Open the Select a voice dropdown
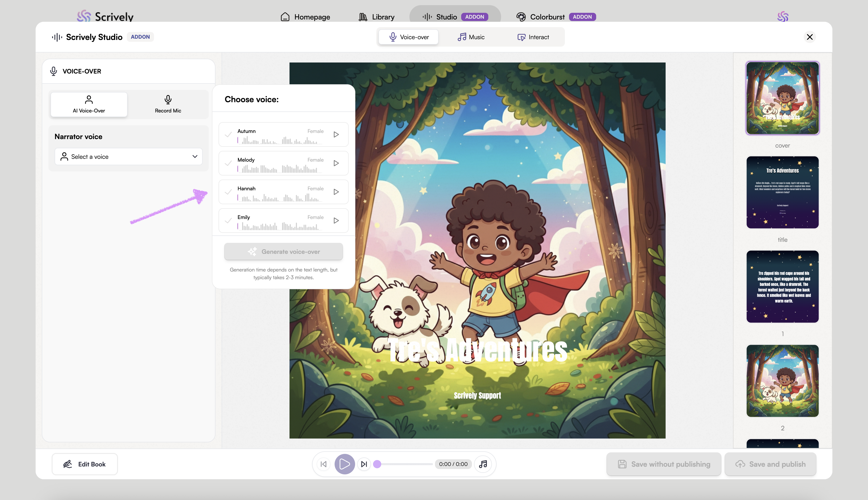The width and height of the screenshot is (868, 500). click(128, 157)
